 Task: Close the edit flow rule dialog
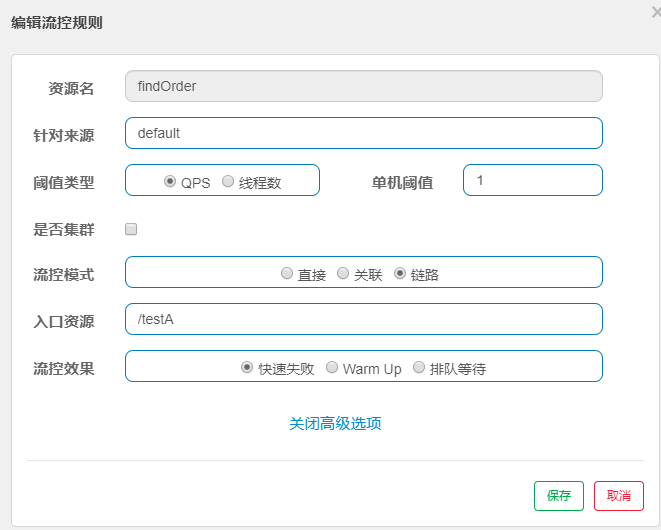(655, 12)
